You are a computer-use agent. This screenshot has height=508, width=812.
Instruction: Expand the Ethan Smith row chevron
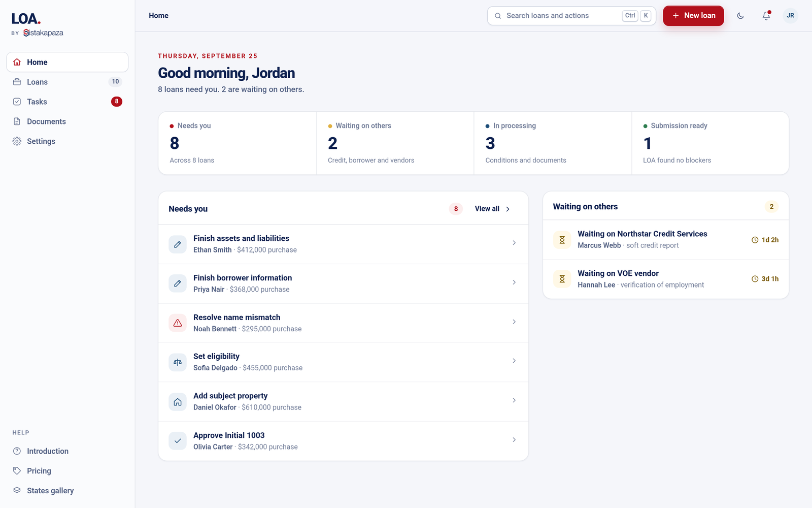(x=514, y=243)
